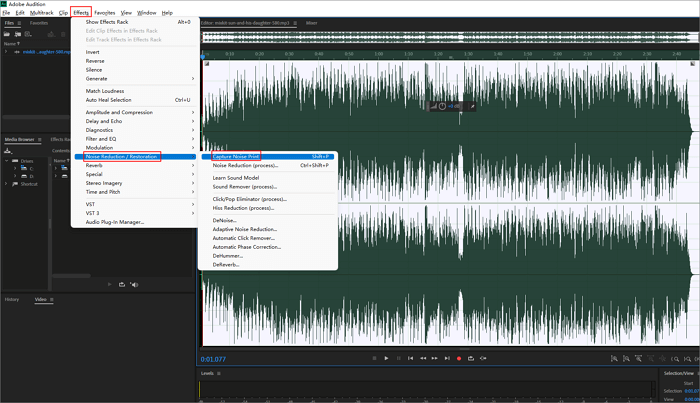The height and width of the screenshot is (403, 700).
Task: Move playhead to next marker button
Action: tap(447, 358)
